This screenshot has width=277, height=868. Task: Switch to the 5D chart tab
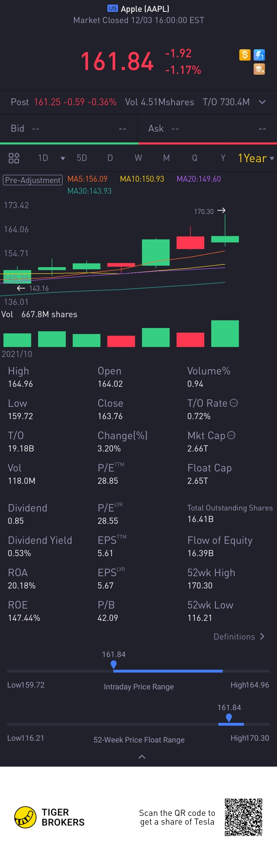[x=82, y=158]
